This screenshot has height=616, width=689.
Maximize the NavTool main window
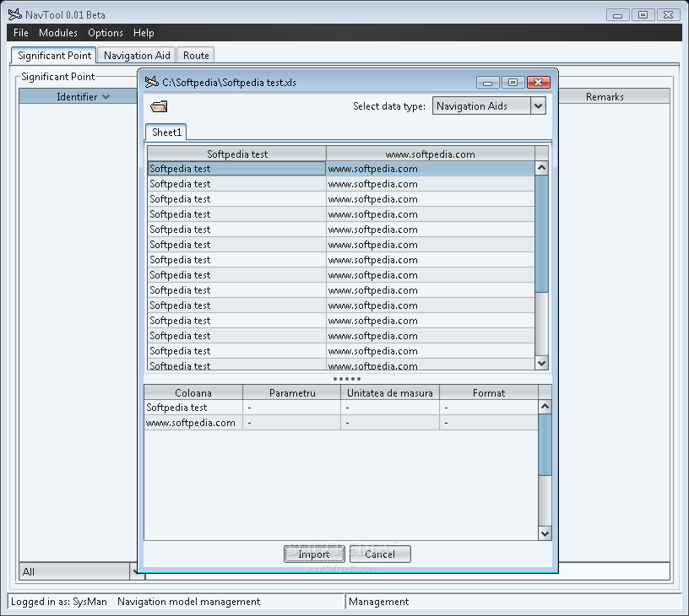click(643, 15)
